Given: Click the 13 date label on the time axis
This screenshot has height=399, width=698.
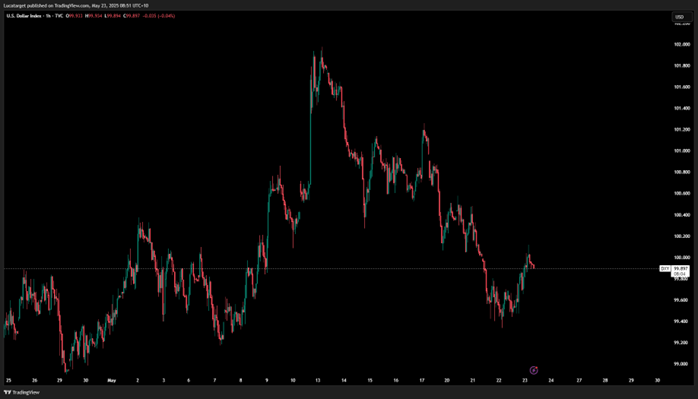Looking at the screenshot, I should point(318,381).
